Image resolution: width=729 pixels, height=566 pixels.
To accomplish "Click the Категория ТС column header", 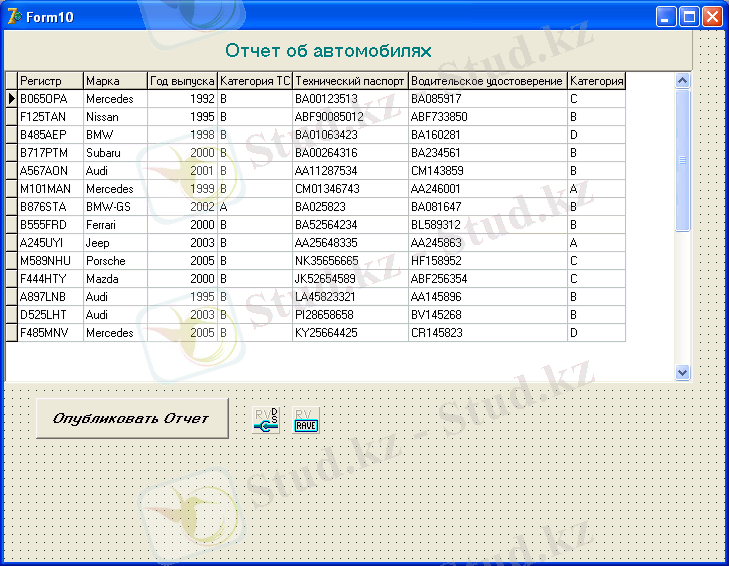I will point(254,81).
